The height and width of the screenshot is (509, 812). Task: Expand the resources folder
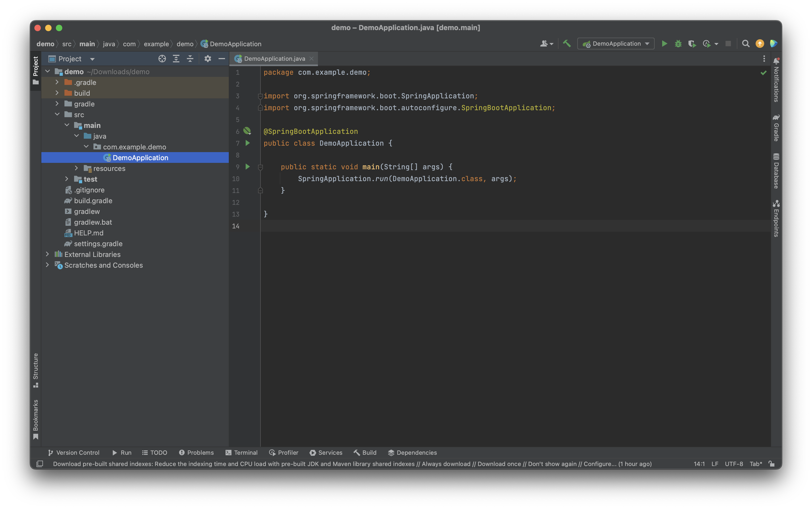(x=76, y=168)
